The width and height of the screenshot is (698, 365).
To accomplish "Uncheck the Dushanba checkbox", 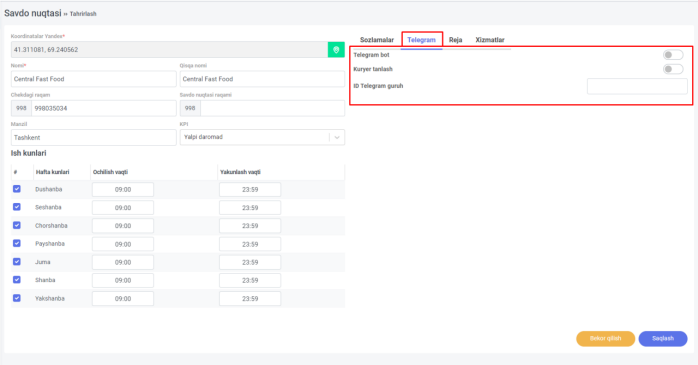I will pyautogui.click(x=17, y=189).
